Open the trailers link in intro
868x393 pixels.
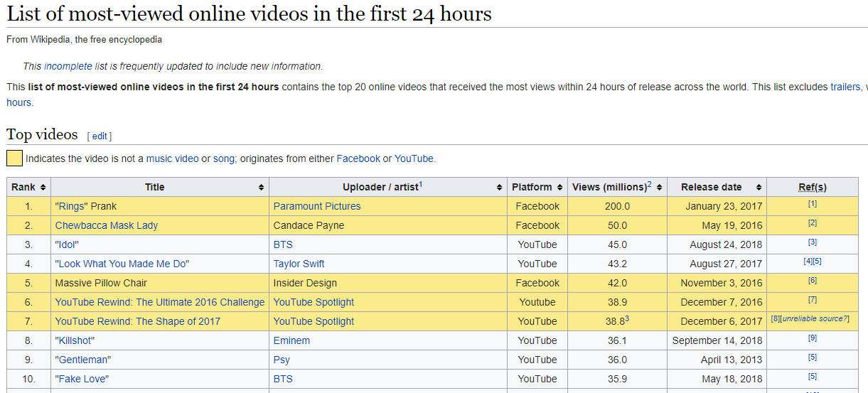click(x=844, y=87)
